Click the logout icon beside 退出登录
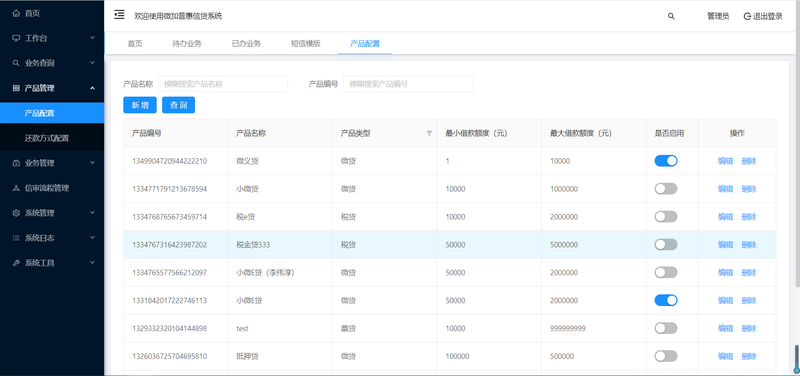The width and height of the screenshot is (800, 376). 747,16
